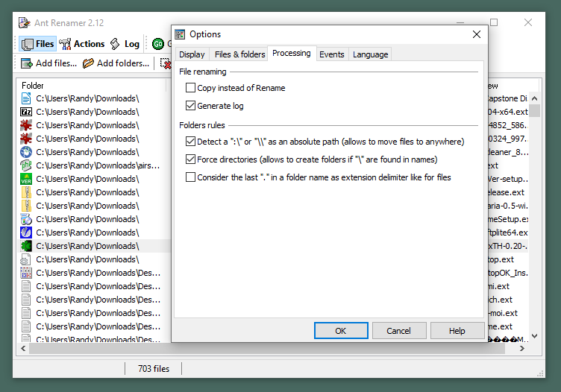Switch to the Files view in Ant Renamer

tap(37, 43)
